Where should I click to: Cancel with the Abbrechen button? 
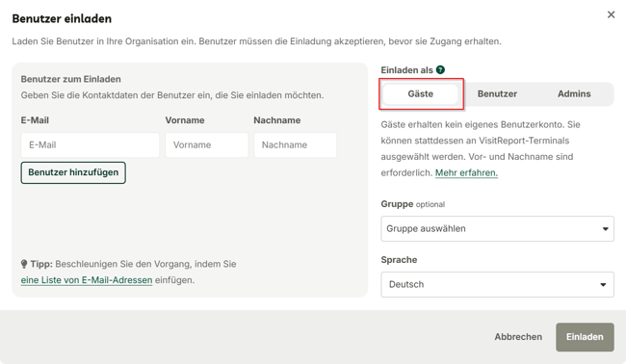point(518,337)
